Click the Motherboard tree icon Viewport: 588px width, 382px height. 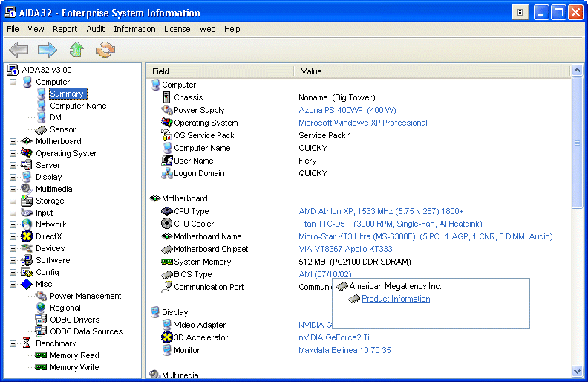click(27, 141)
